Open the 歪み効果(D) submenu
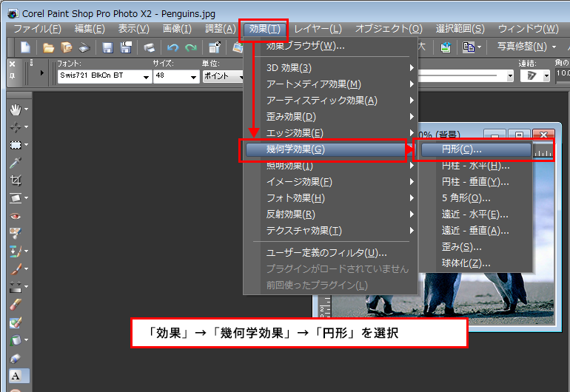This screenshot has width=570, height=392. pos(330,117)
